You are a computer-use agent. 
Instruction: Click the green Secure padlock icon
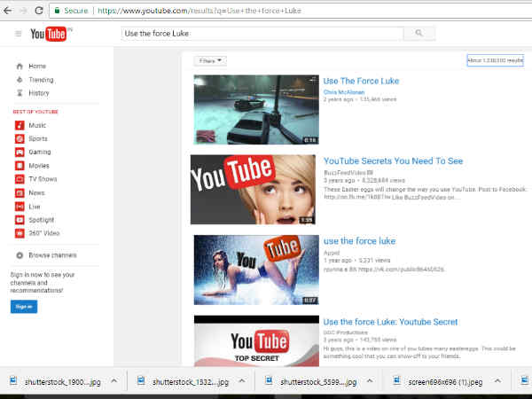pyautogui.click(x=58, y=11)
